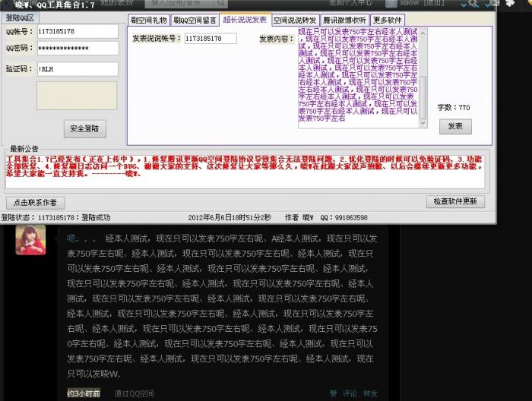Viewport: 532px width, 401px height.
Task: Click the 最新公告 announcement text box
Action: point(245,172)
